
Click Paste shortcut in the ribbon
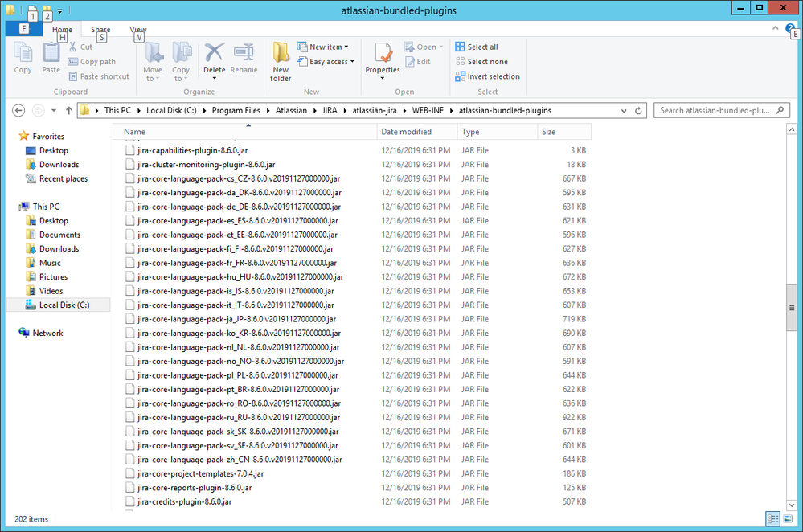pos(100,76)
